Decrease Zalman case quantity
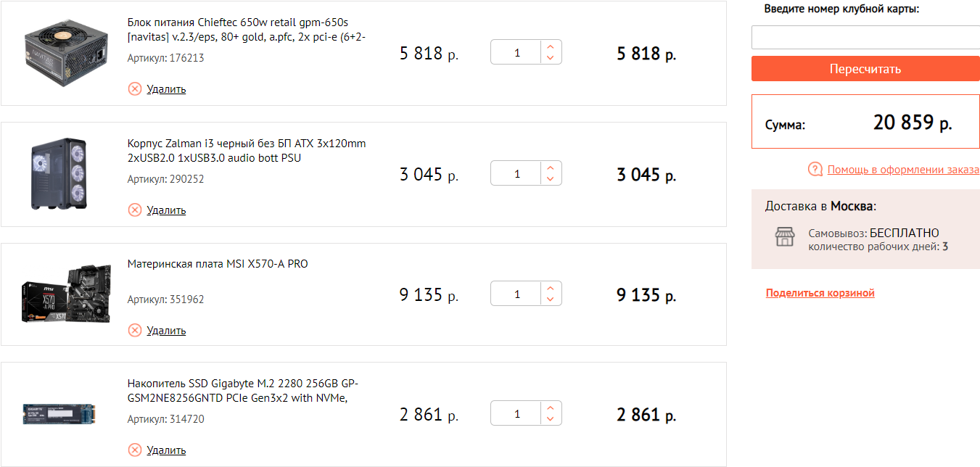 click(x=551, y=178)
